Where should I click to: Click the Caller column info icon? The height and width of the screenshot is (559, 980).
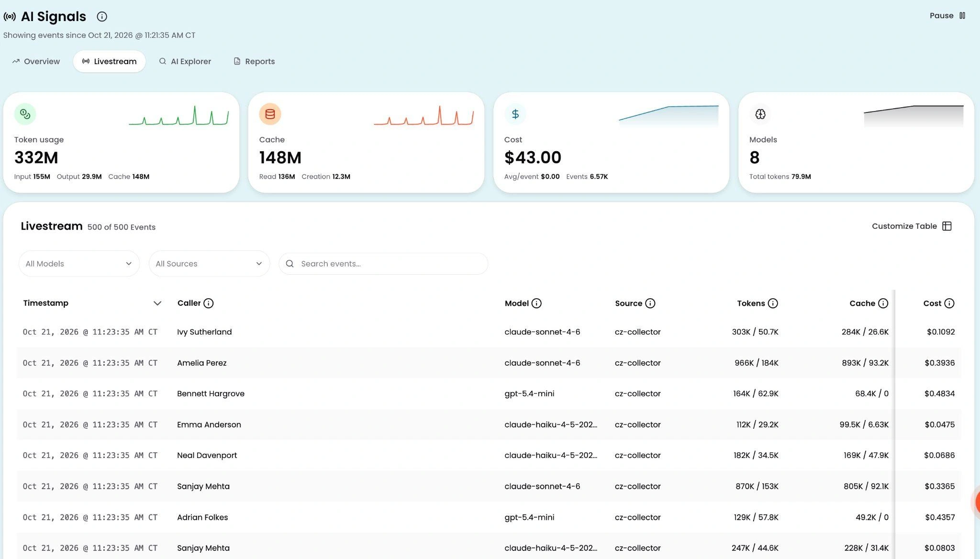pyautogui.click(x=208, y=303)
